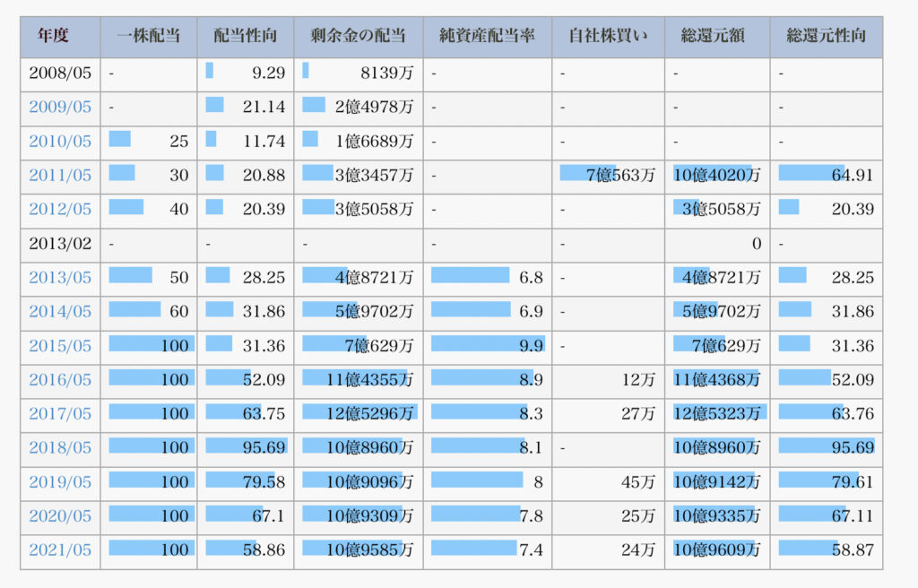Select the 10億4020万 total return cell
This screenshot has width=918, height=588.
(x=716, y=175)
